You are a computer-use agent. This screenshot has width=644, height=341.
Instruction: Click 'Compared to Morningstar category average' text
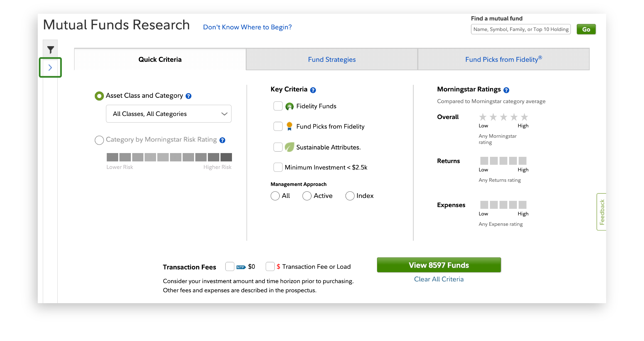click(x=491, y=101)
